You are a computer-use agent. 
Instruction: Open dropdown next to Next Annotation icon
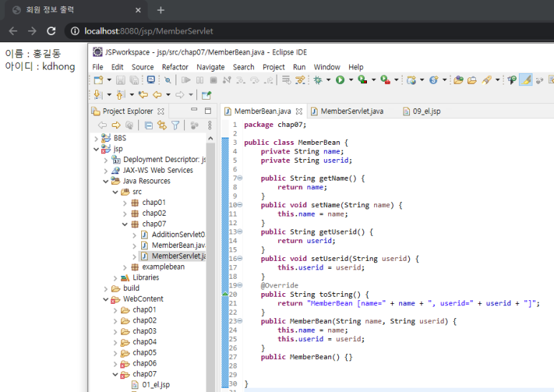[x=109, y=95]
